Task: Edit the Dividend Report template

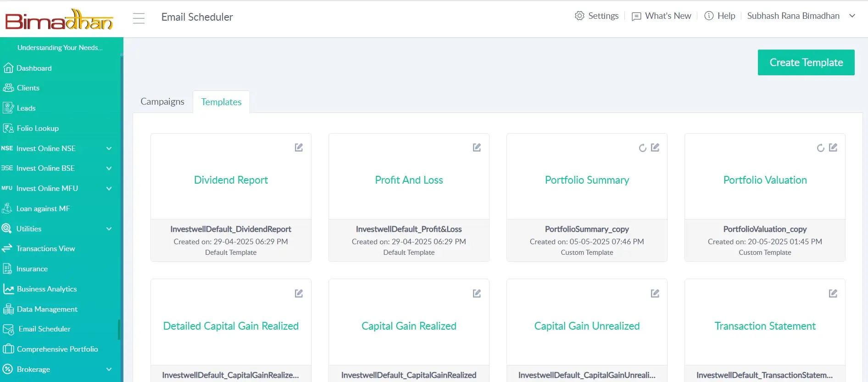Action: click(x=299, y=147)
